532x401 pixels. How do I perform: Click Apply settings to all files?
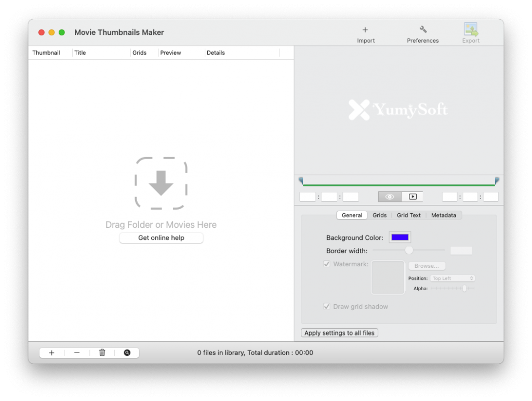point(339,333)
